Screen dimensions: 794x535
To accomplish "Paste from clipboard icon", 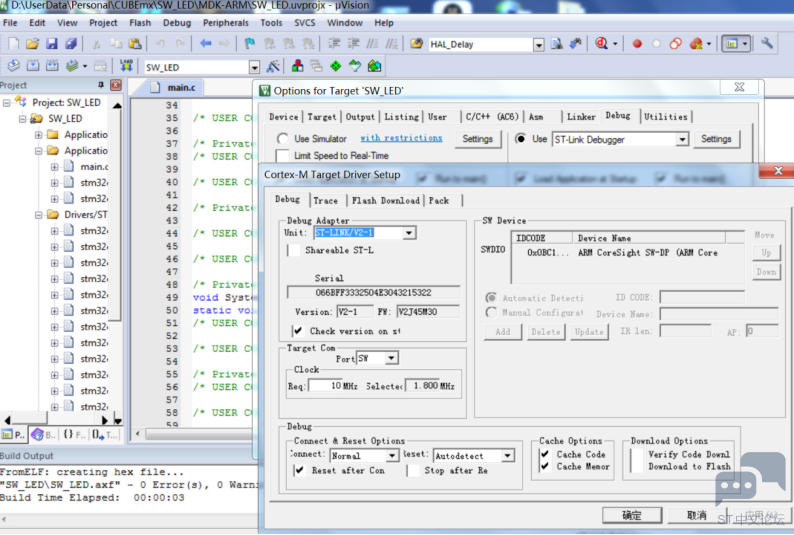I will (x=135, y=44).
